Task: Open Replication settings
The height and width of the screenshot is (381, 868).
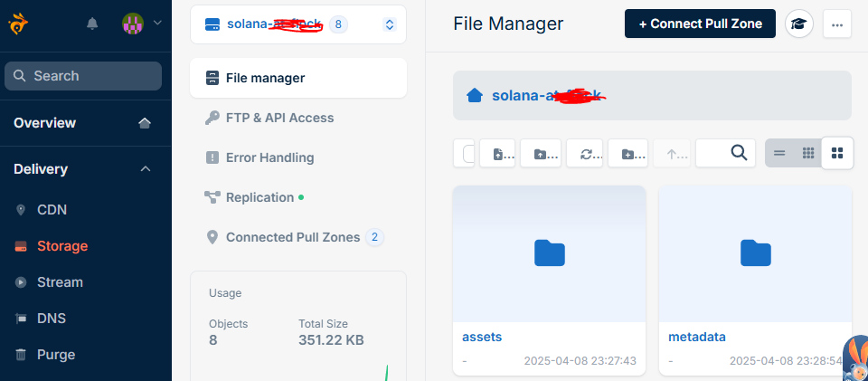Action: (260, 197)
